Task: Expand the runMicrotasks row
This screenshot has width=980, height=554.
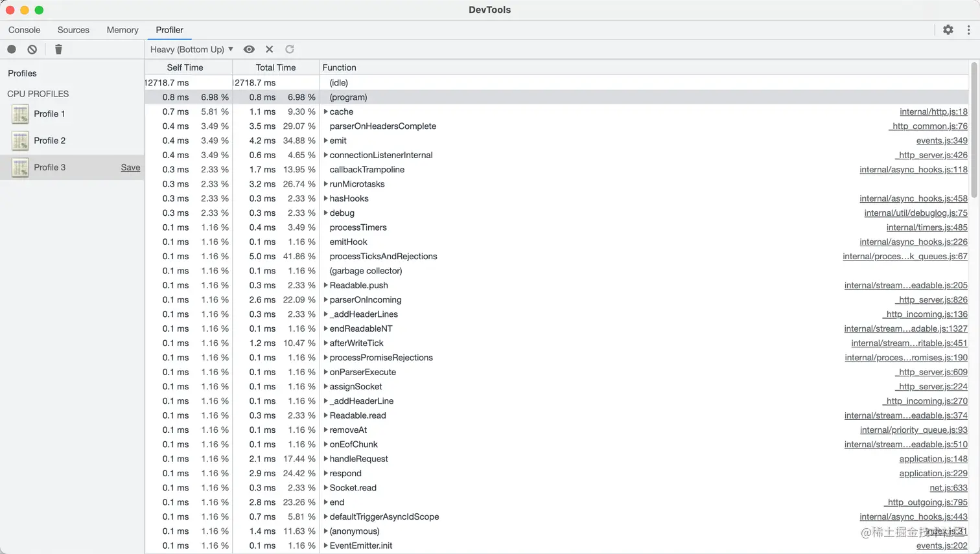Action: pyautogui.click(x=325, y=184)
